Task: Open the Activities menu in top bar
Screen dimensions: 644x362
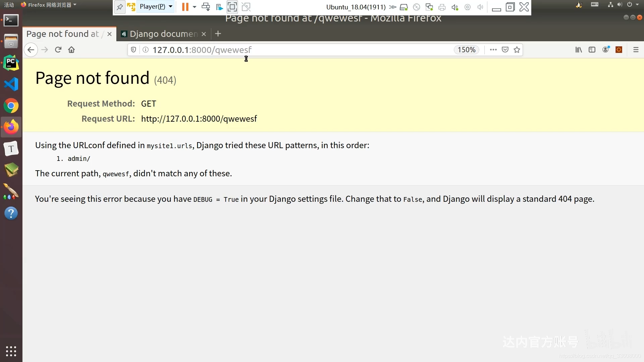Action: (x=9, y=5)
